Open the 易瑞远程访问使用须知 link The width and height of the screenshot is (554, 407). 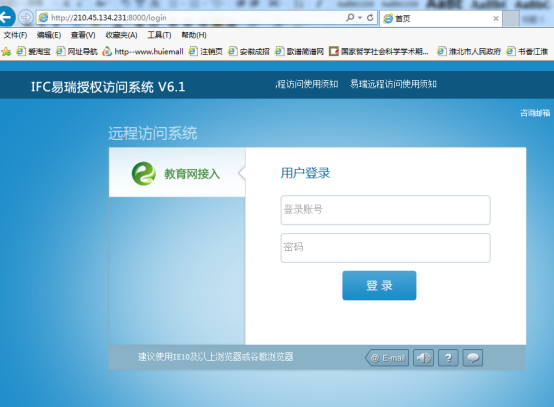click(x=393, y=84)
